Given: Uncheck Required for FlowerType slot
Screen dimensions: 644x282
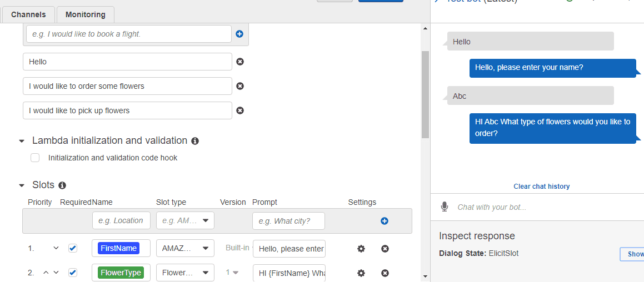Looking at the screenshot, I should 73,273.
